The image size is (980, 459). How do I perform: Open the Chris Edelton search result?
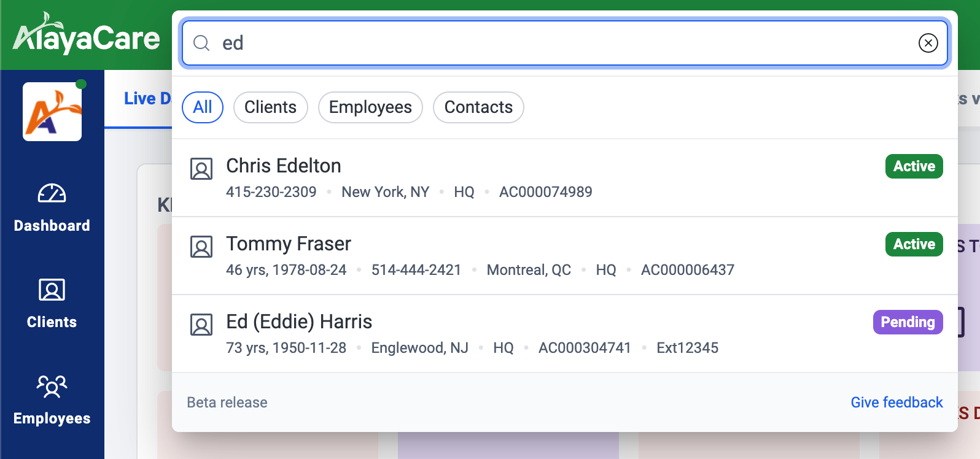click(x=284, y=166)
